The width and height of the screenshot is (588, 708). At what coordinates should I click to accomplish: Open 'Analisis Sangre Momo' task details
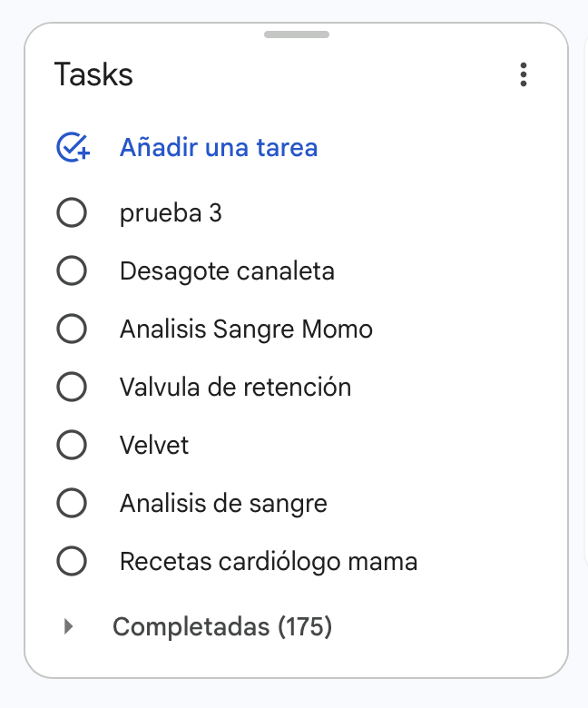(x=246, y=329)
